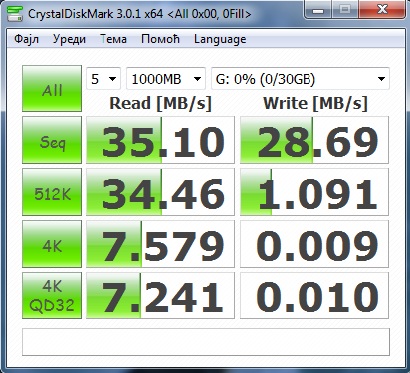
Task: Select the 512K read result 34.46
Action: (160, 192)
